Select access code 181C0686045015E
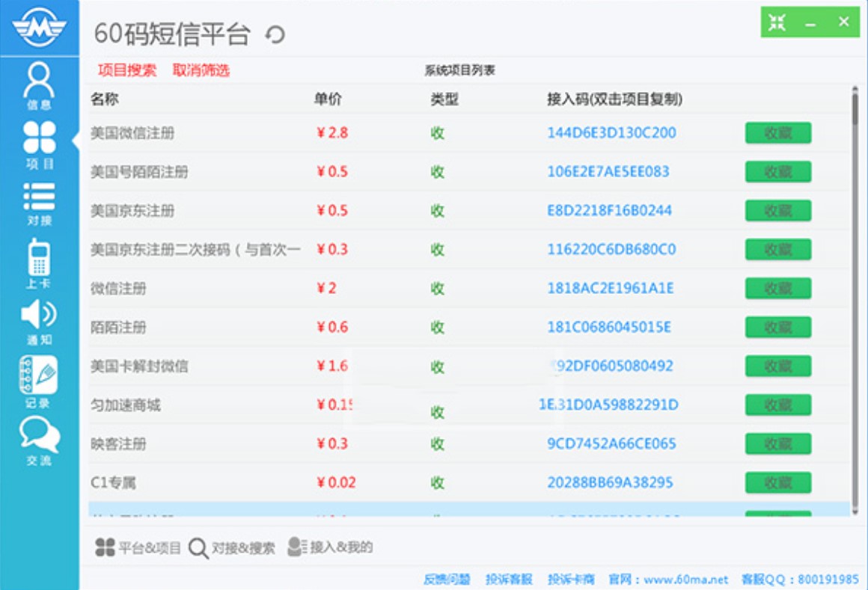 (x=609, y=327)
